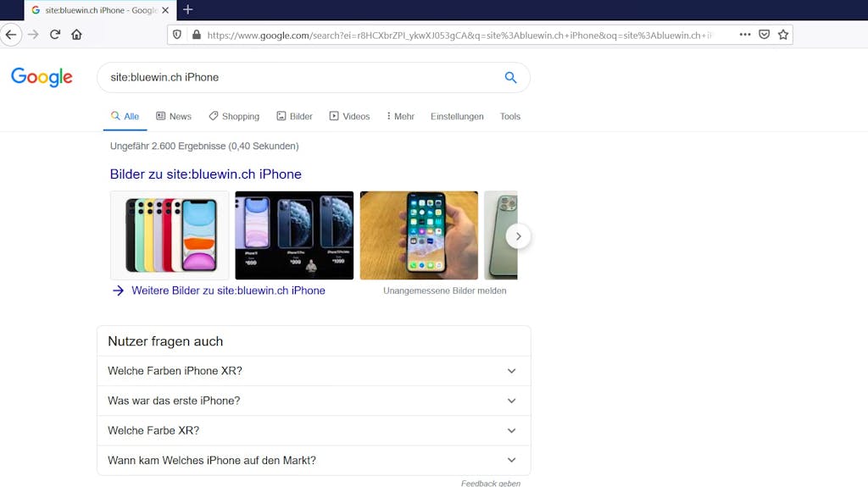868x487 pixels.
Task: Open "Weitere Bilder zu site:bluewin.ch iPhone" link
Action: coord(228,291)
